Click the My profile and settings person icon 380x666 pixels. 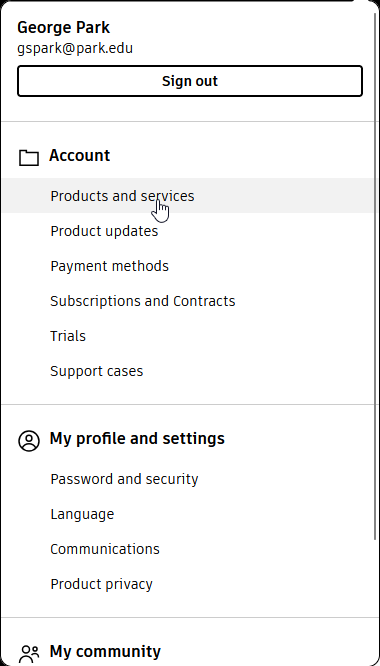coord(29,440)
